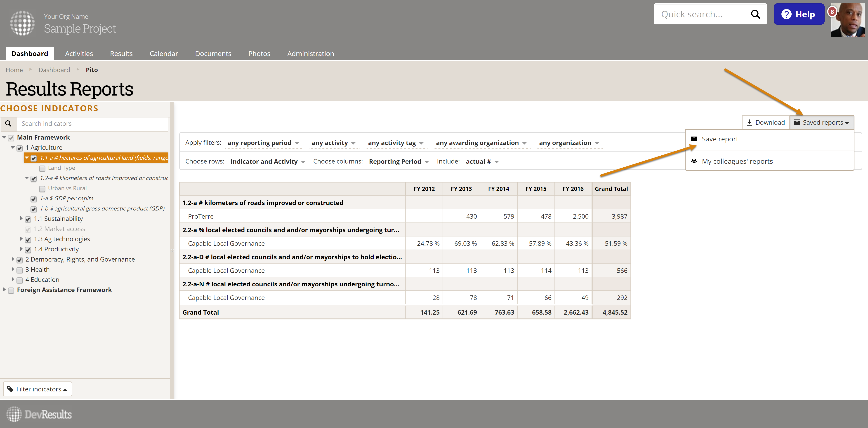Open the Saved reports button menu
This screenshot has width=868, height=428.
[x=821, y=122]
